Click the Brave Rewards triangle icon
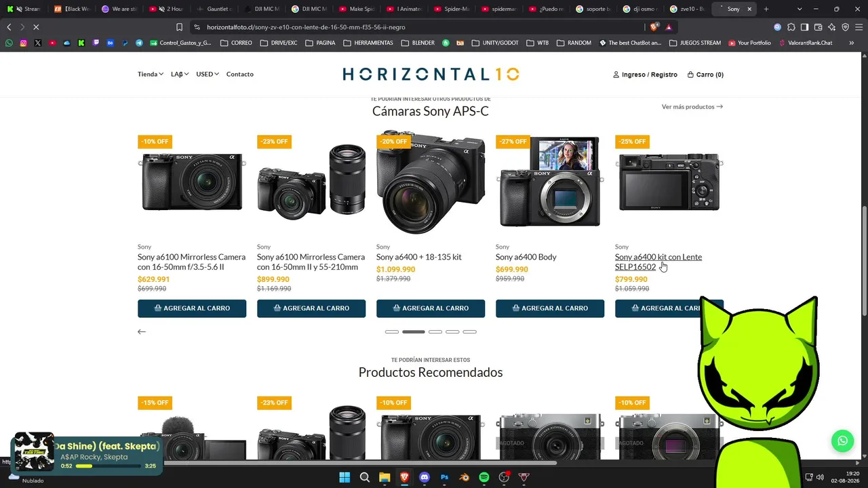 click(x=669, y=27)
